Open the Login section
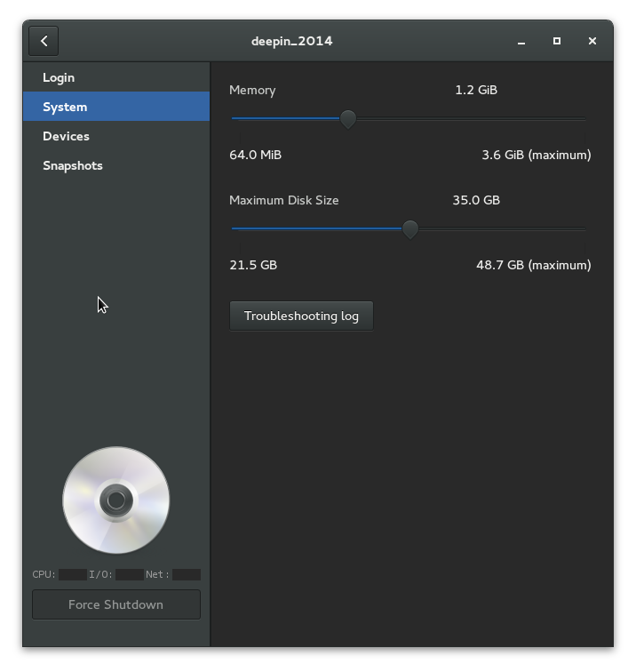Screen dimensions: 636x672 click(59, 77)
